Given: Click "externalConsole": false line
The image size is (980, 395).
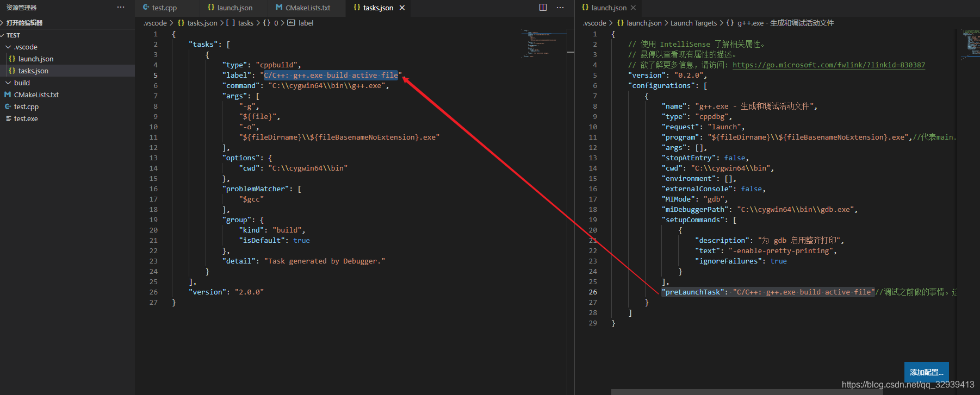Looking at the screenshot, I should 714,189.
